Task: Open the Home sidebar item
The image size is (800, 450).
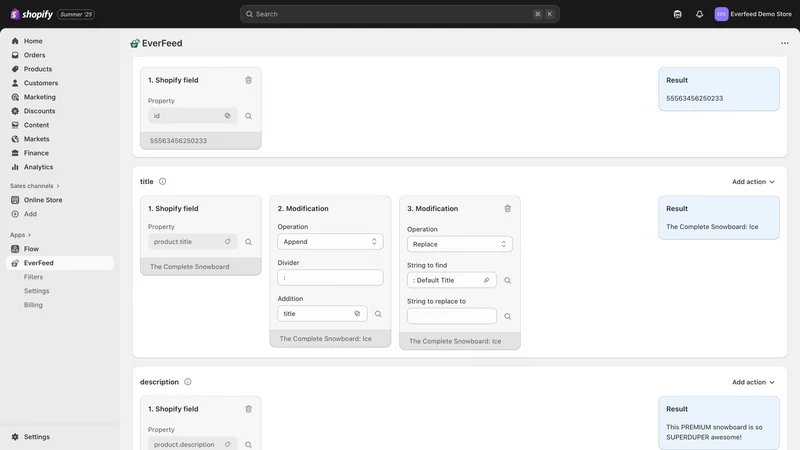Action: click(33, 41)
